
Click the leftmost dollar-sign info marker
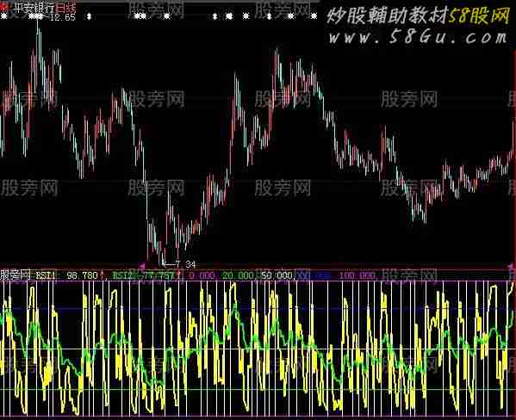click(x=89, y=16)
